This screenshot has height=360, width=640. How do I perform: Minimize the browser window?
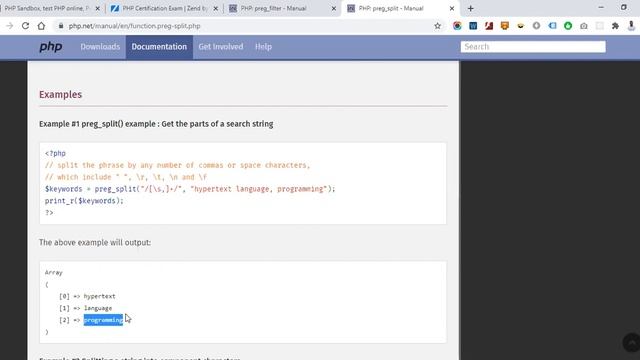click(601, 8)
